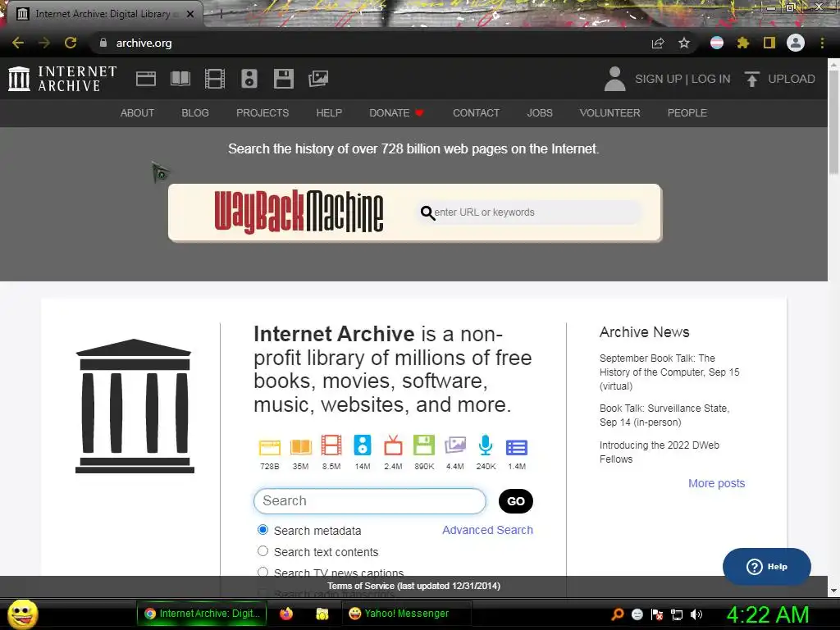The width and height of the screenshot is (840, 630).
Task: Open the 728B web pages collection icon
Action: 269,447
